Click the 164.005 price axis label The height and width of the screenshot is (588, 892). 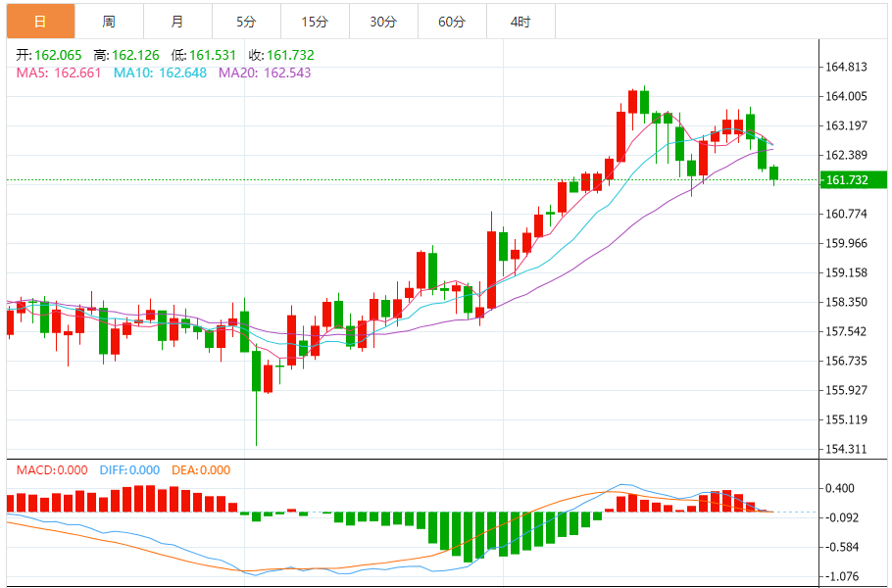point(847,97)
